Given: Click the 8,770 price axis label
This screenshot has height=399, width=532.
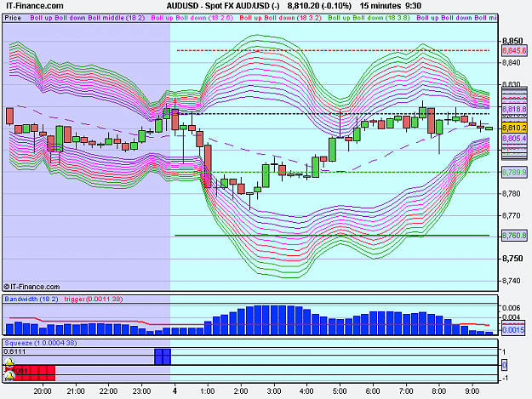Looking at the screenshot, I should pyautogui.click(x=512, y=215).
